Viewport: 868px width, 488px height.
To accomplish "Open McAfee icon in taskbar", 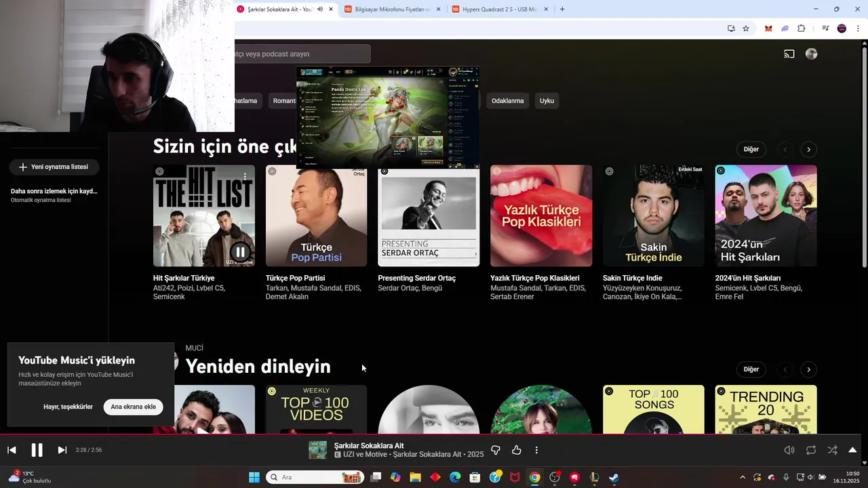I will 515,477.
